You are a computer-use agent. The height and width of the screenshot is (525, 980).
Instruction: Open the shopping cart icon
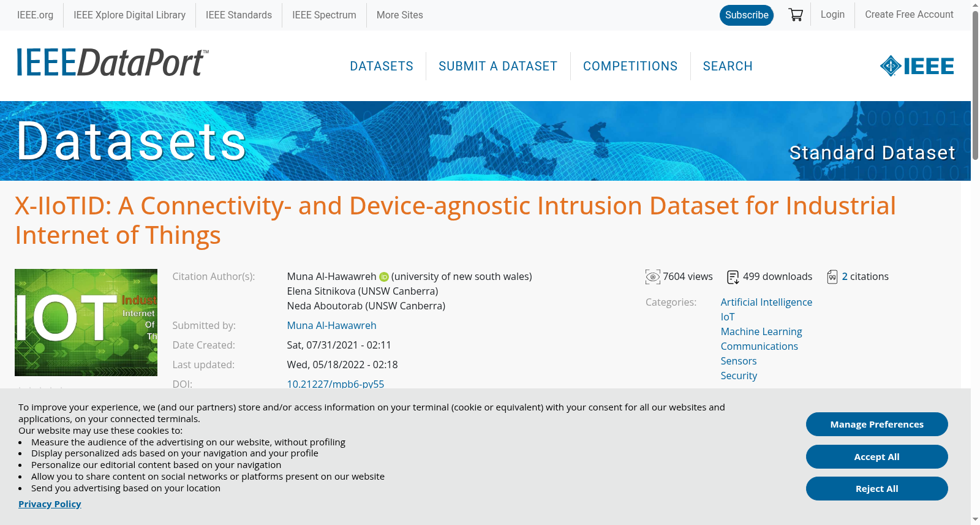click(796, 15)
